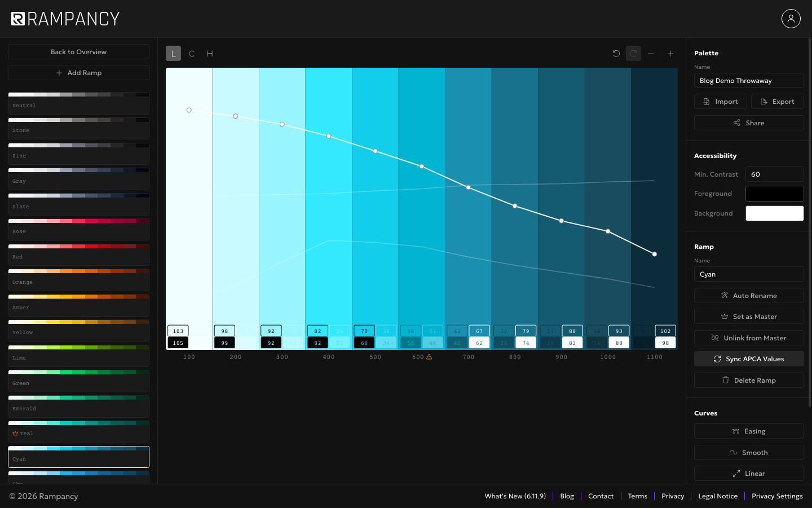Click contrast value 103 in step 100

(178, 331)
